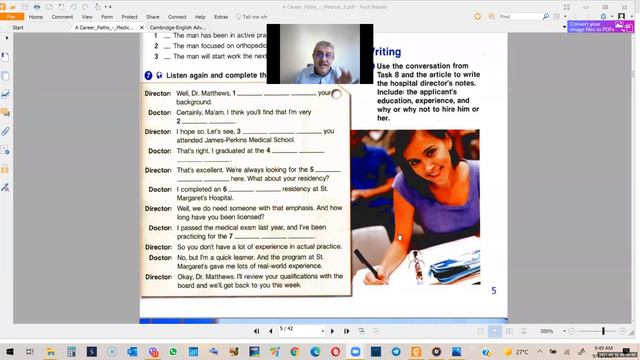Open the Windows Start menu
640x360 pixels.
pyautogui.click(x=10, y=351)
